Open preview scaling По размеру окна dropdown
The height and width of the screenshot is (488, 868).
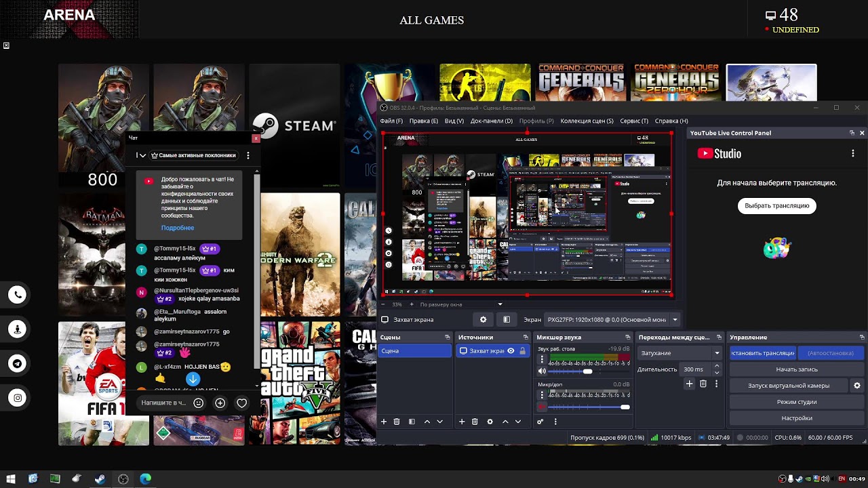[x=461, y=304]
